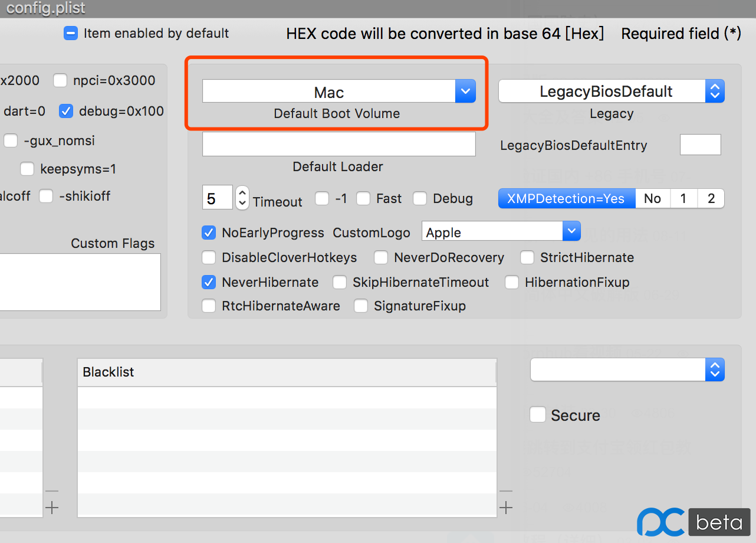Screen dimensions: 756x543
Task: Select XMPDetection segment 2
Action: 711,198
